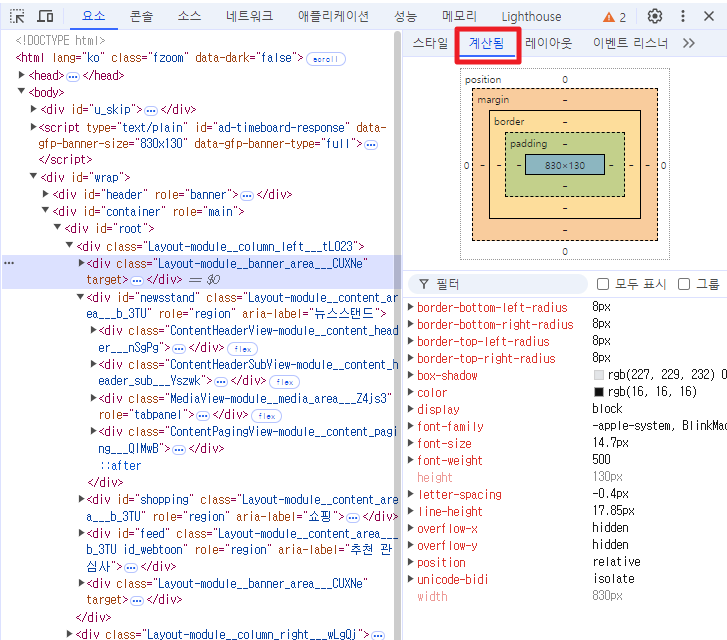Expand the ellipsis badge in the shopping div
Image resolution: width=727 pixels, height=640 pixels.
353,518
